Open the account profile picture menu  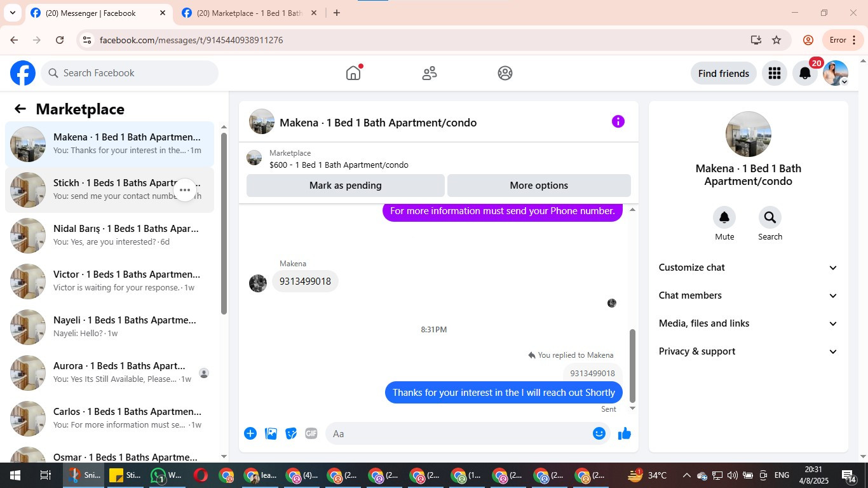pyautogui.click(x=836, y=73)
